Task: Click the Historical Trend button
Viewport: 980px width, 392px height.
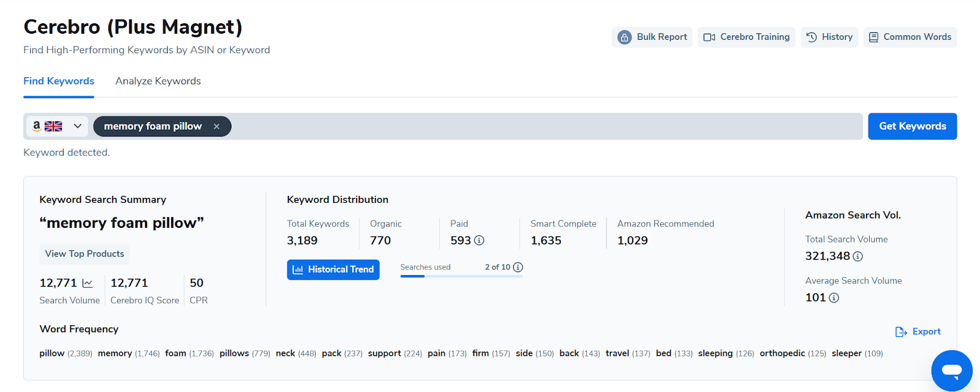Action: point(333,269)
